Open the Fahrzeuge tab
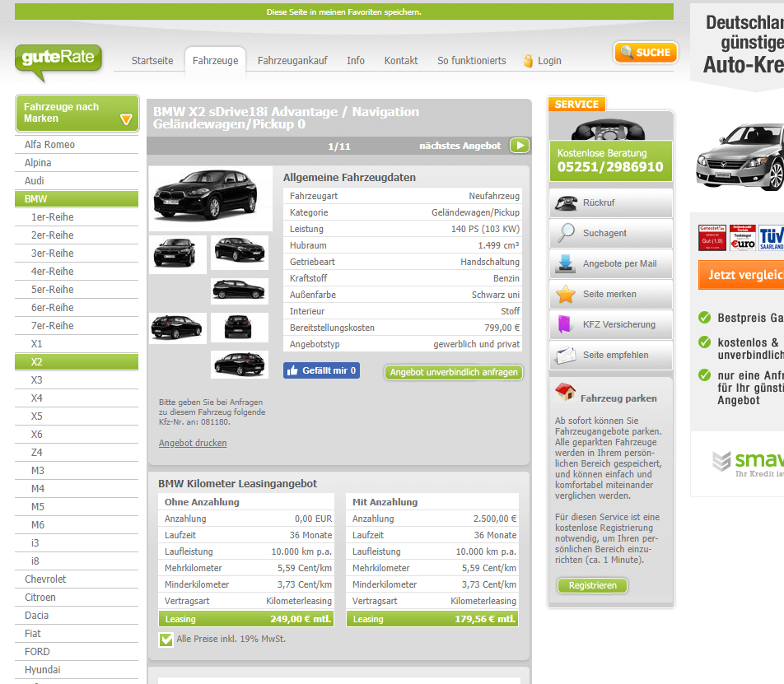This screenshot has height=684, width=784. coord(216,61)
